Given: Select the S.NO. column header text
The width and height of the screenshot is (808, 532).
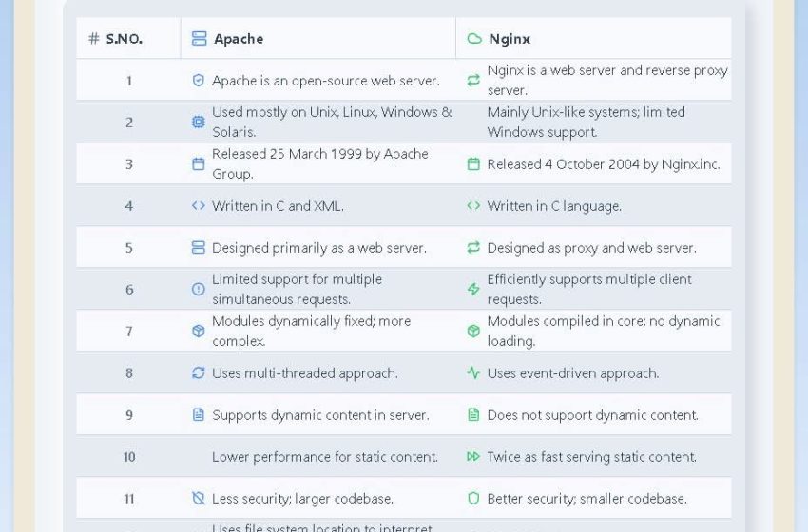Looking at the screenshot, I should (125, 39).
